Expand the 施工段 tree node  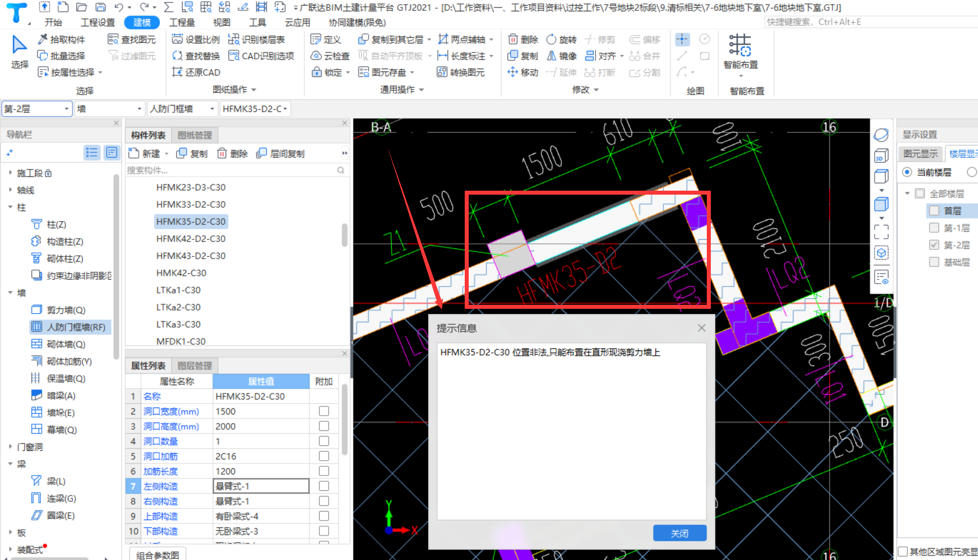10,172
